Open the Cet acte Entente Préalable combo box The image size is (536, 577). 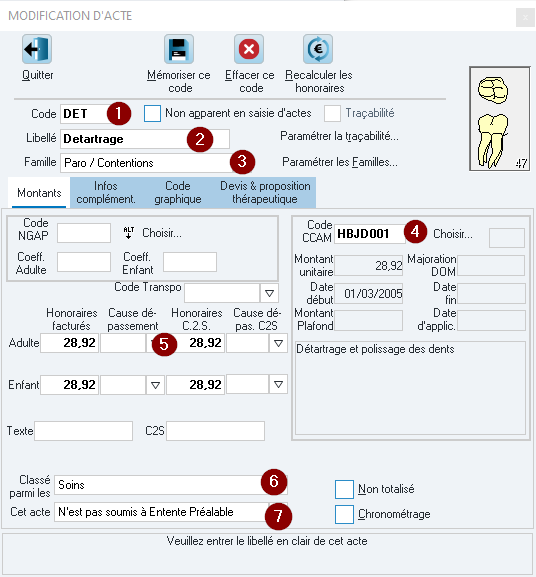point(171,512)
